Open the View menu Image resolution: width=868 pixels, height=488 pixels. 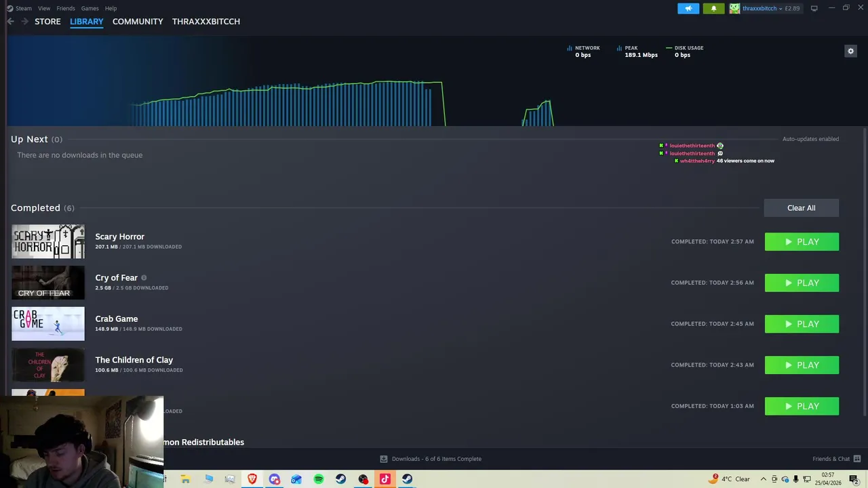click(x=44, y=8)
